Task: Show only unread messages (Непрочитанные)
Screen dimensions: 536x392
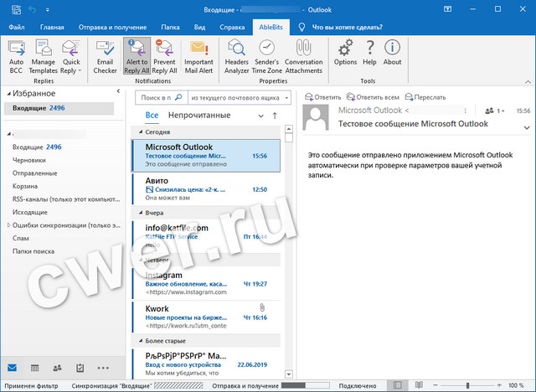Action: (x=198, y=115)
